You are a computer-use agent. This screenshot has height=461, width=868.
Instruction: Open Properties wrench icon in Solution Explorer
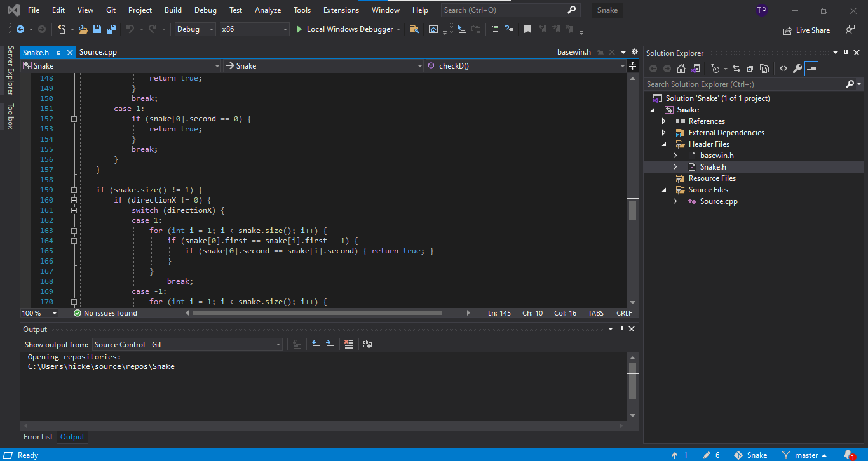[x=797, y=69]
